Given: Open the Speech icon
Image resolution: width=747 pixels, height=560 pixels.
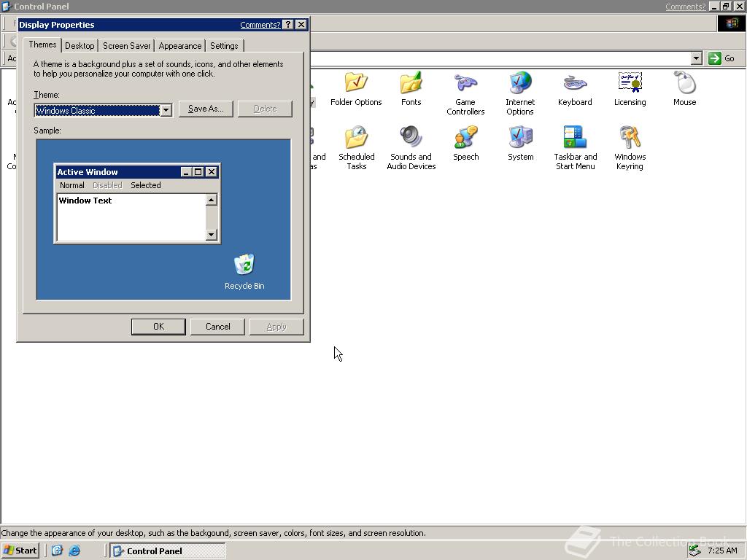Looking at the screenshot, I should (465, 144).
